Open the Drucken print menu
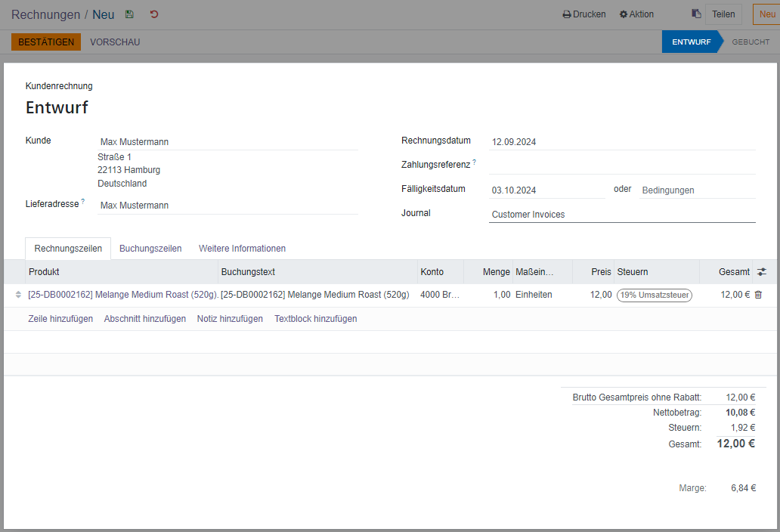The image size is (780, 532). [584, 14]
